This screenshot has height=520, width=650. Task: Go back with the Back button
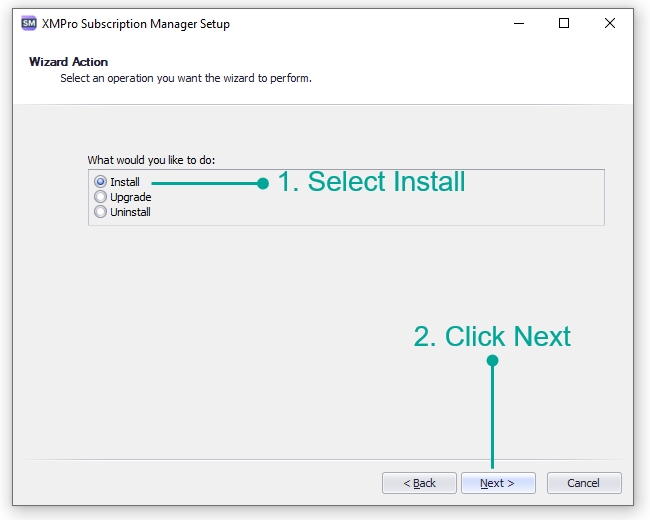click(419, 483)
